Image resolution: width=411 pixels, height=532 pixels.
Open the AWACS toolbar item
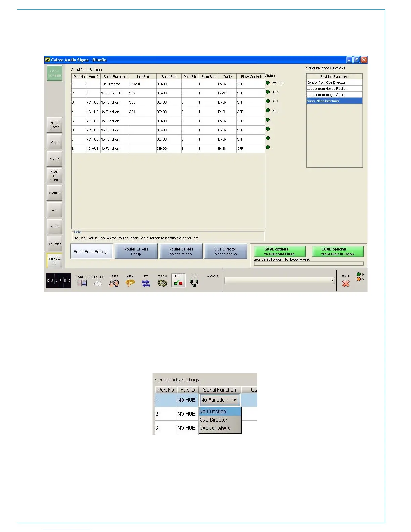[212, 276]
